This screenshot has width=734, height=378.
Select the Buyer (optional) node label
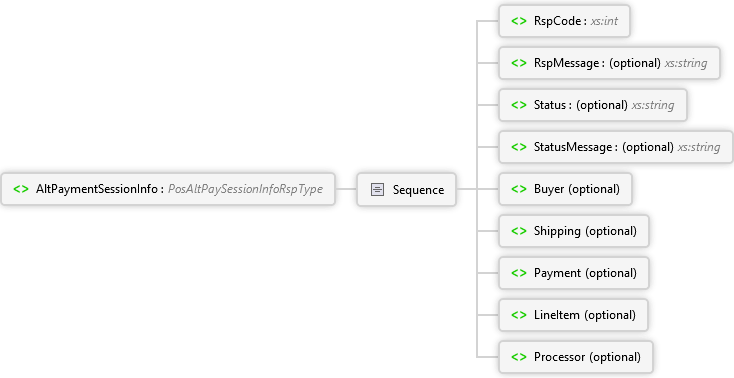coord(577,189)
